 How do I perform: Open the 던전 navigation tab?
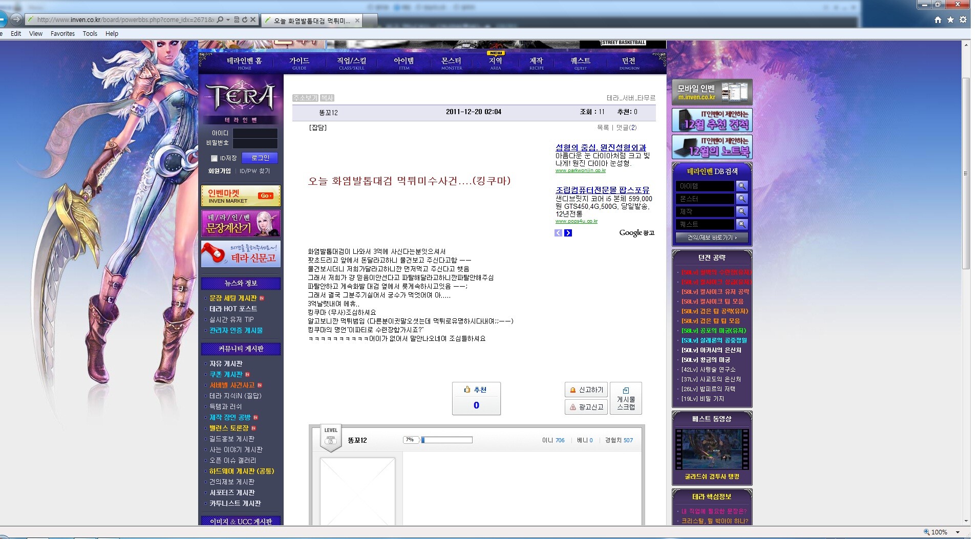[629, 63]
